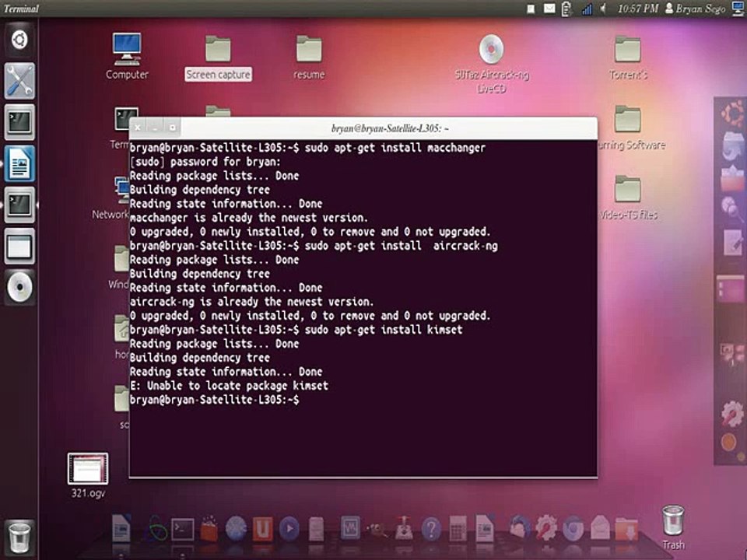Viewport: 747px width, 560px height.
Task: Open the SliTaz Aircrack-ng LiveCD disc
Action: (x=491, y=64)
